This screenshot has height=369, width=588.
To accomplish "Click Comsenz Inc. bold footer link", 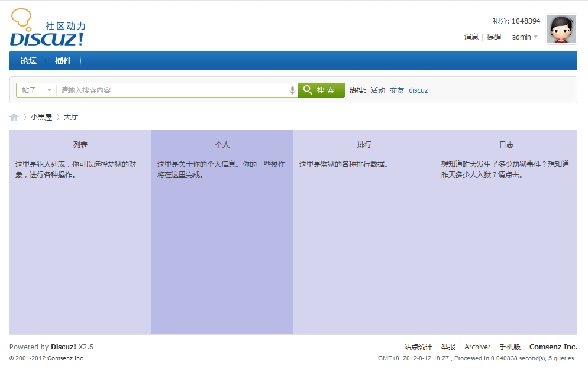I will (x=553, y=347).
